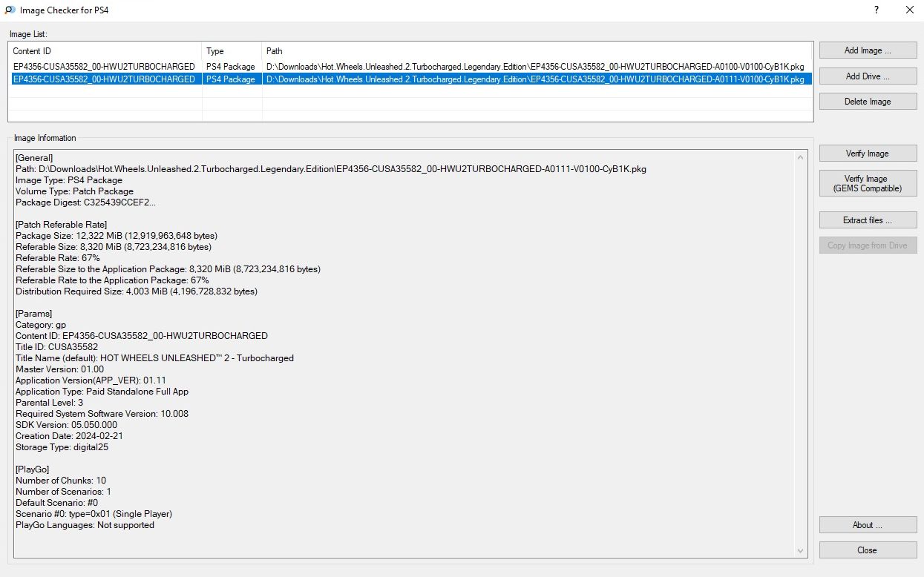Open the Extract files dialog
Screen dimensions: 924x577
coord(868,220)
